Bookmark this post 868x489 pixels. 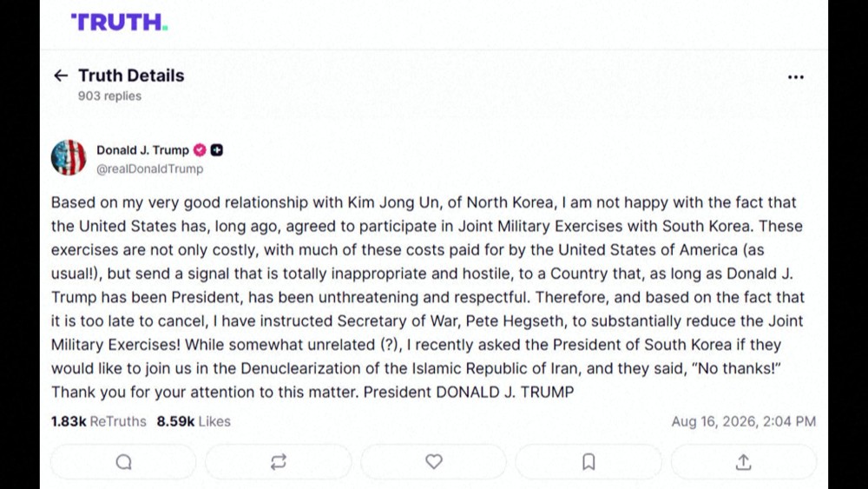[x=589, y=462]
